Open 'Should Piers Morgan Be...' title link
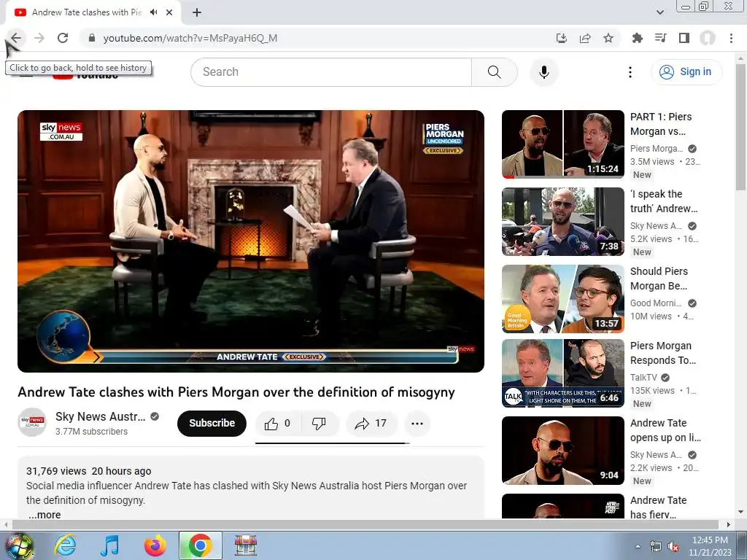Viewport: 747px width, 560px height. [659, 279]
